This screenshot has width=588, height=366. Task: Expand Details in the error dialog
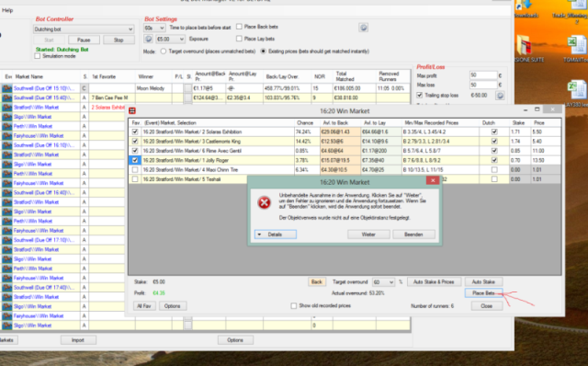pos(276,234)
